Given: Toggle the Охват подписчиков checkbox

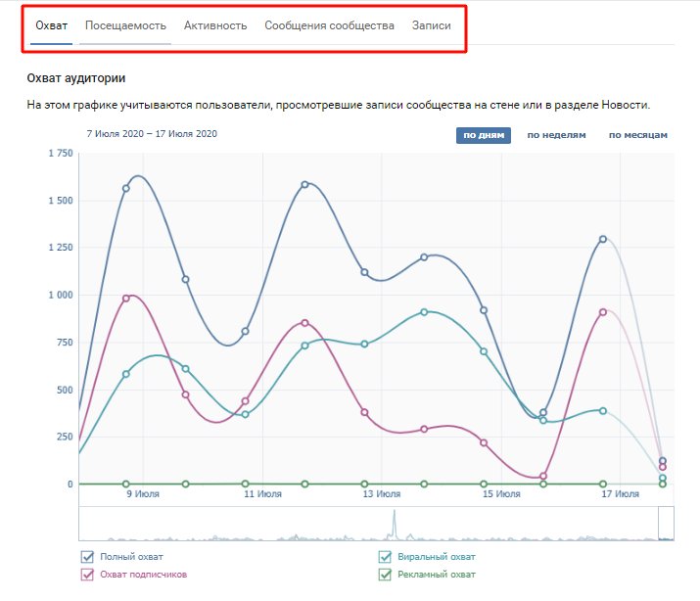Looking at the screenshot, I should click(x=87, y=575).
